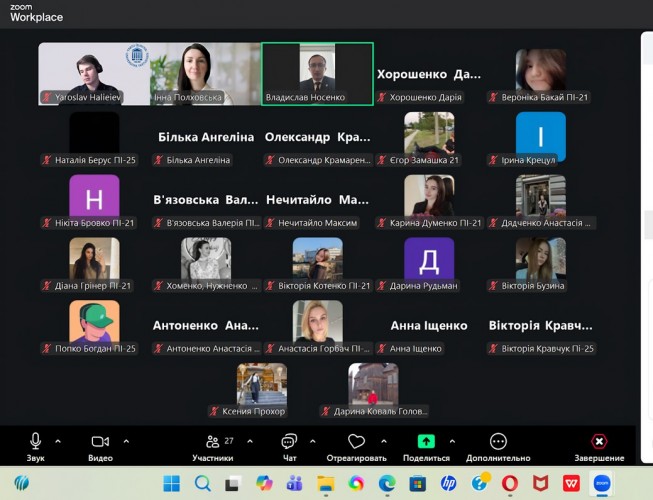Image resolution: width=653 pixels, height=500 pixels.
Task: Start screen sharing with the green Поделиться button
Action: [426, 441]
